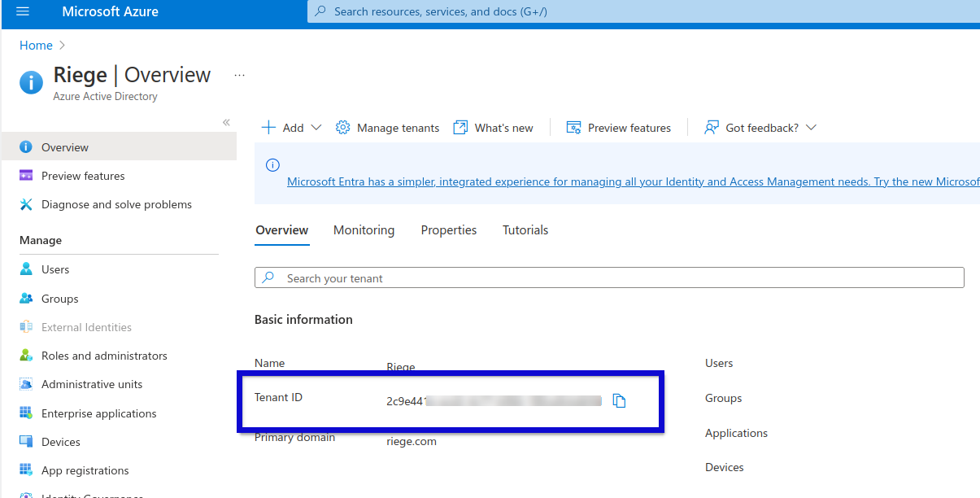The height and width of the screenshot is (498, 980).
Task: Open the hamburger portal menu
Action: [22, 12]
